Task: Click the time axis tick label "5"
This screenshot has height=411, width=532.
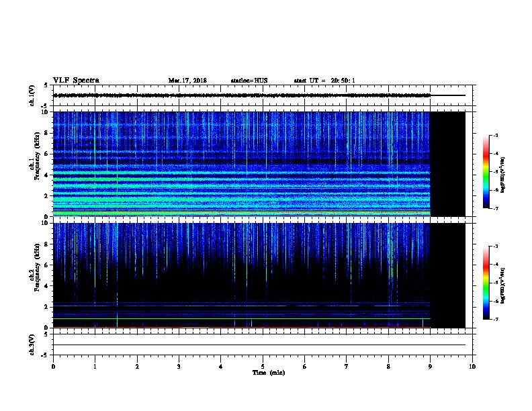Action: [x=263, y=367]
